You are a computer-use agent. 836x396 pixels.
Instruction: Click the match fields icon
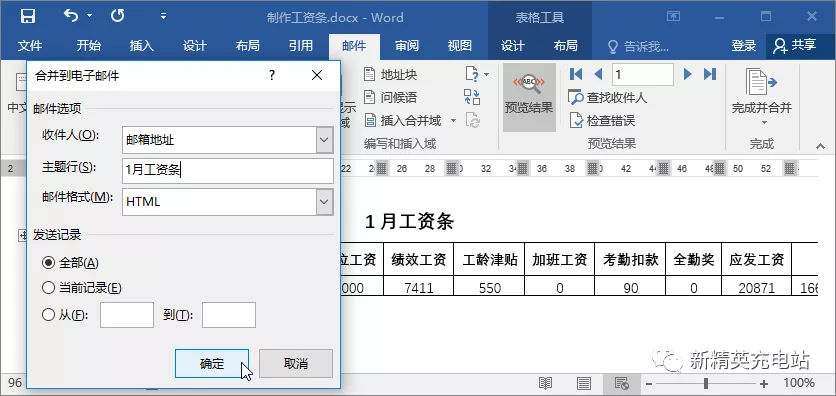[472, 97]
